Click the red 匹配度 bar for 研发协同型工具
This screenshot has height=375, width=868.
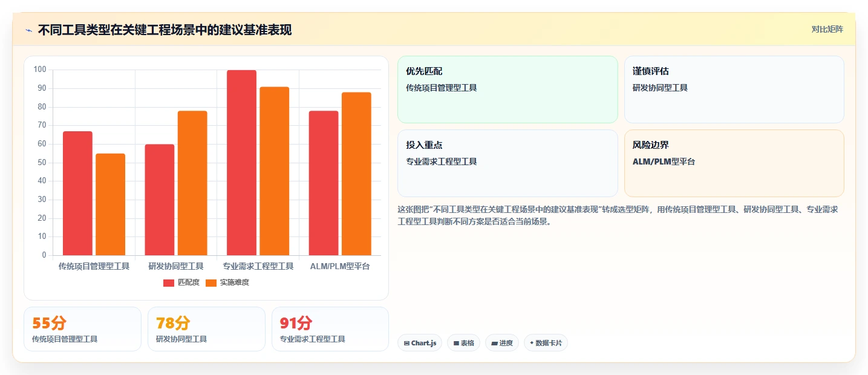click(x=160, y=200)
